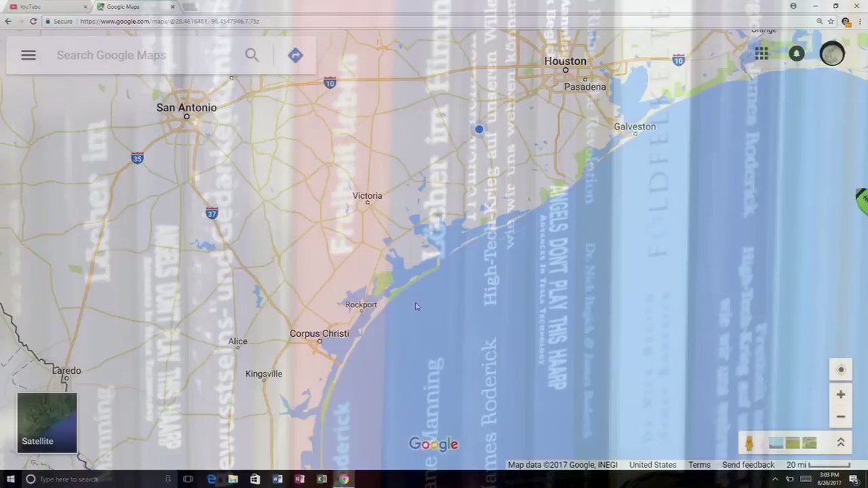This screenshot has height=488, width=868.
Task: Expand the imagery strip with double chevron
Action: 841,442
